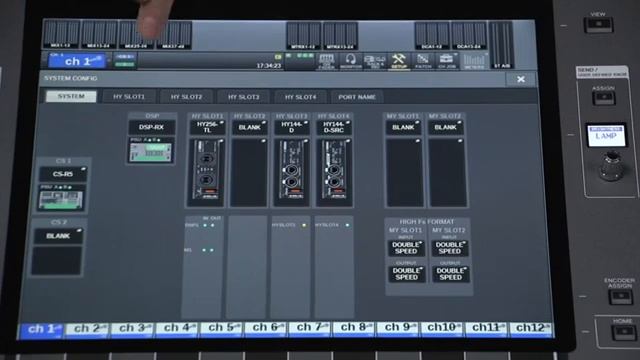Select the ch 4 strip name at bottom
The width and height of the screenshot is (640, 360).
click(x=177, y=329)
